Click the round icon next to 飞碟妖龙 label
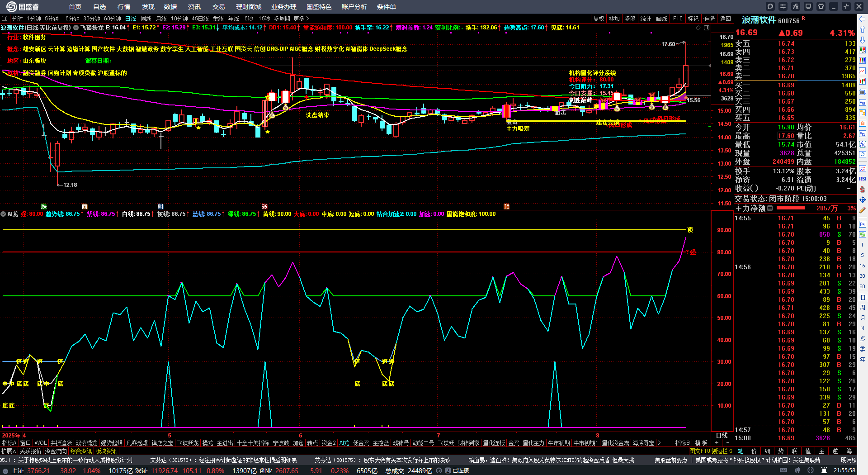868x475 pixels. [x=76, y=28]
